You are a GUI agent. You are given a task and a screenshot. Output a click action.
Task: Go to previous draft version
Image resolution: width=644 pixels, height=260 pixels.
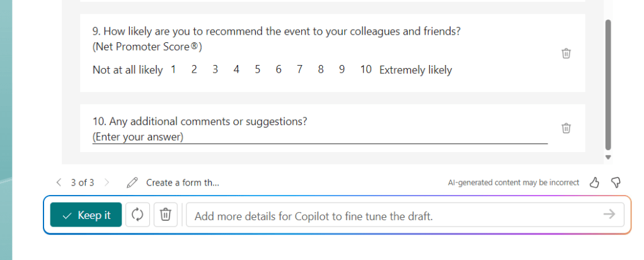(59, 182)
